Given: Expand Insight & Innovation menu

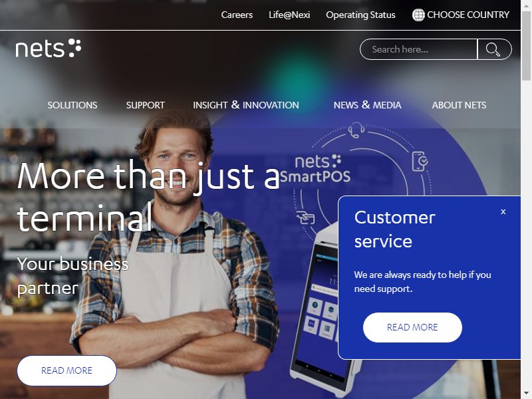Looking at the screenshot, I should 246,105.
